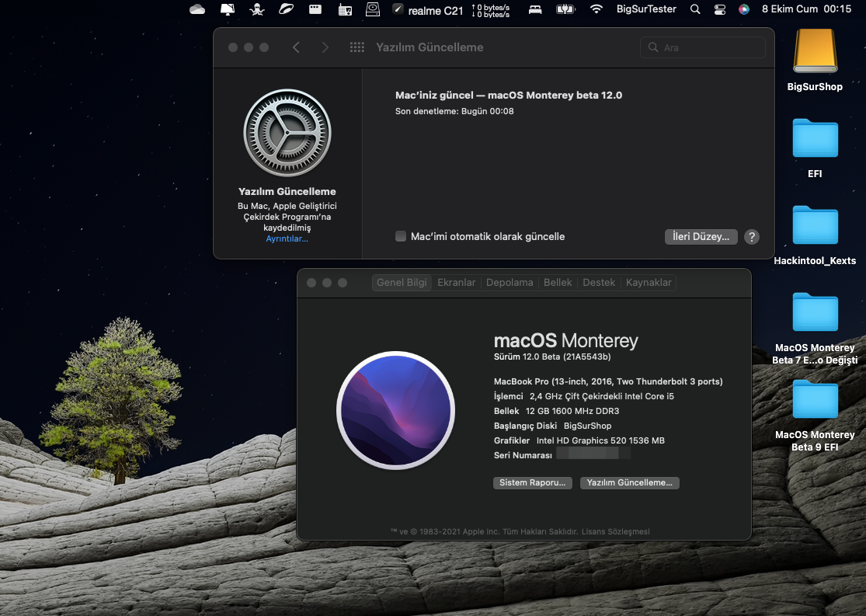
Task: Open Spotlight search in the menu bar
Action: tap(695, 9)
